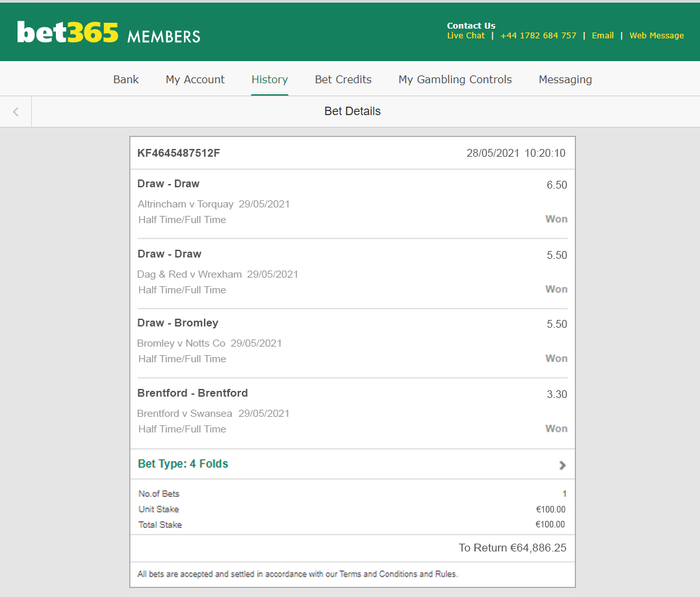Click the bet timestamp 28/05/2021 10:20:10

(x=516, y=153)
